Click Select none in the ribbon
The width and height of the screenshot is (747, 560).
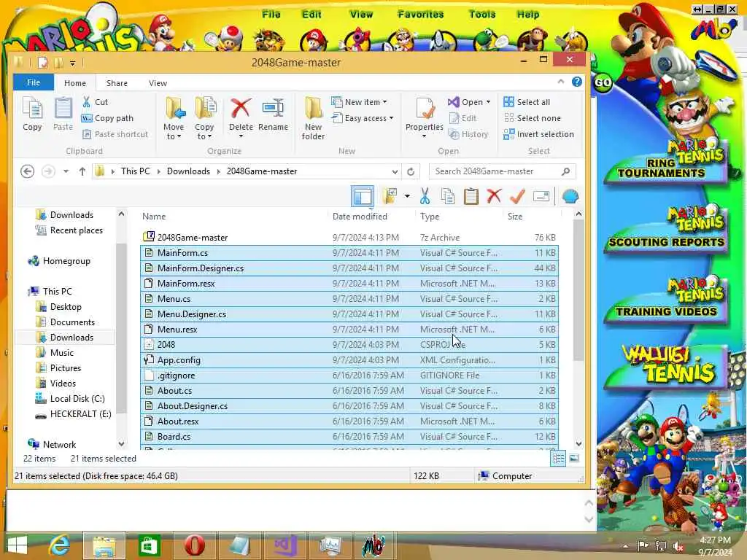[532, 118]
